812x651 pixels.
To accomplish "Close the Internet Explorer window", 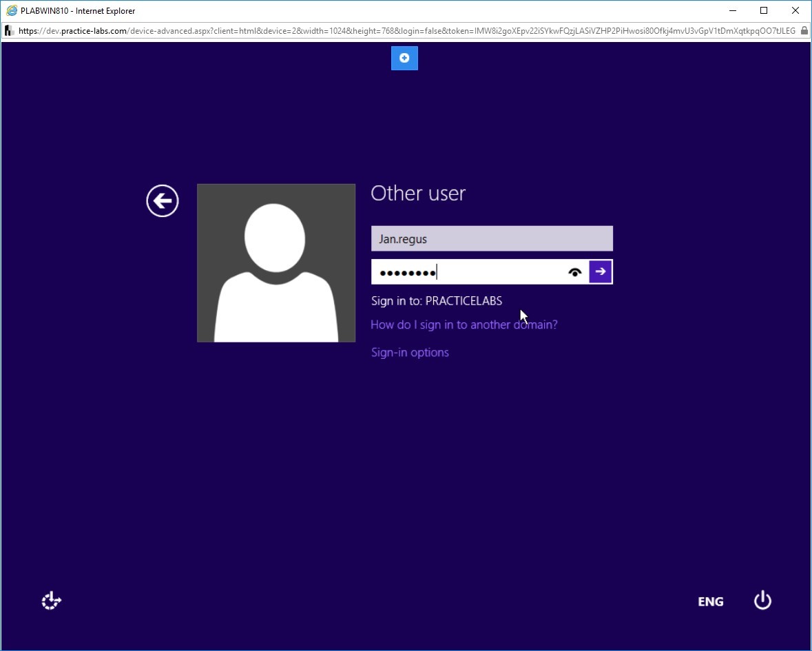I will pos(795,10).
